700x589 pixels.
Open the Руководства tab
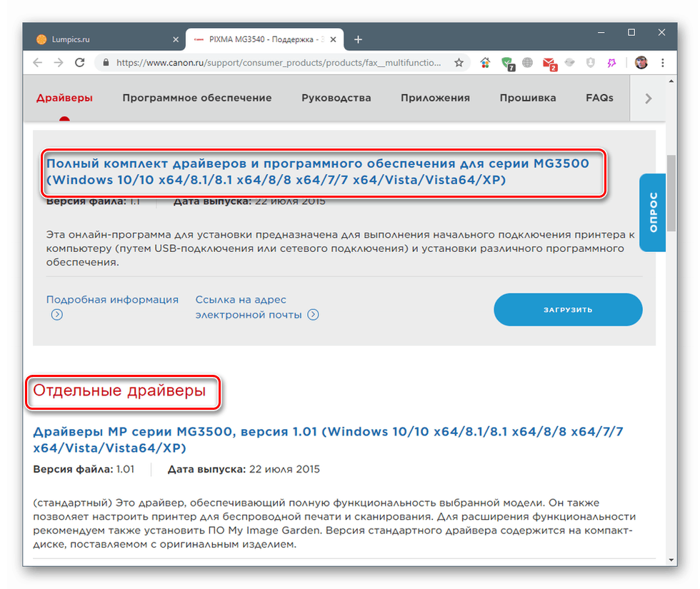[x=336, y=98]
